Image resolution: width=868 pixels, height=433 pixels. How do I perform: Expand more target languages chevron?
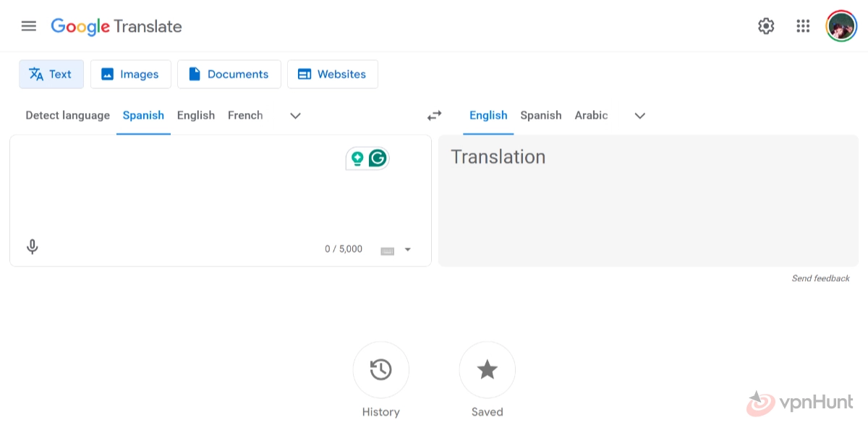coord(639,115)
